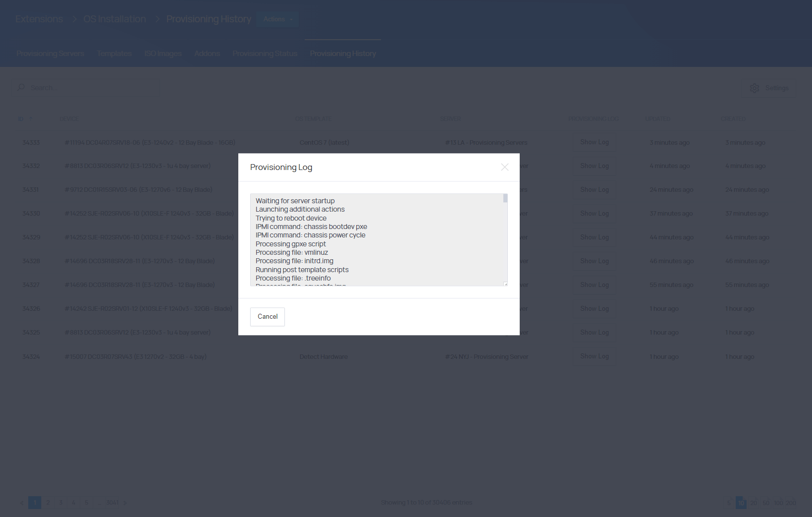Show Log for entry 34331
812x517 pixels.
(594, 190)
